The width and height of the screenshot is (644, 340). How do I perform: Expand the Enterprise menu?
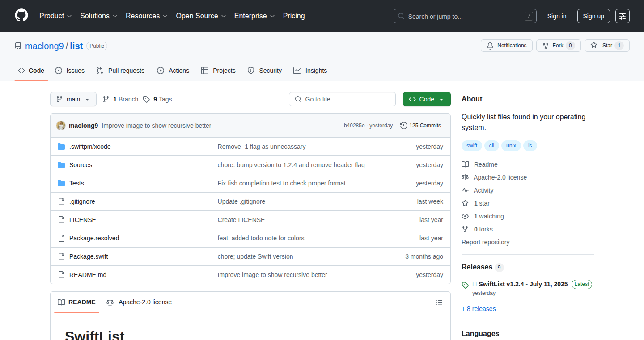pos(254,16)
